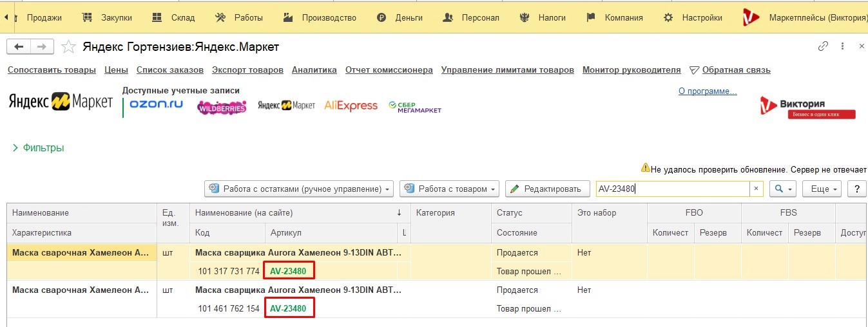Select code 101 461 762 154 cell
Screen dimensions: 868x327
coord(228,308)
